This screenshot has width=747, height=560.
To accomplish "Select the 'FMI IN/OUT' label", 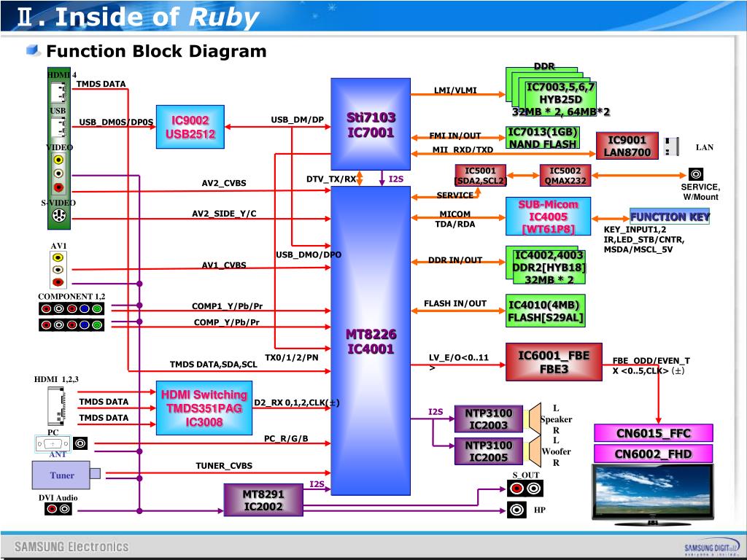I will pos(455,136).
